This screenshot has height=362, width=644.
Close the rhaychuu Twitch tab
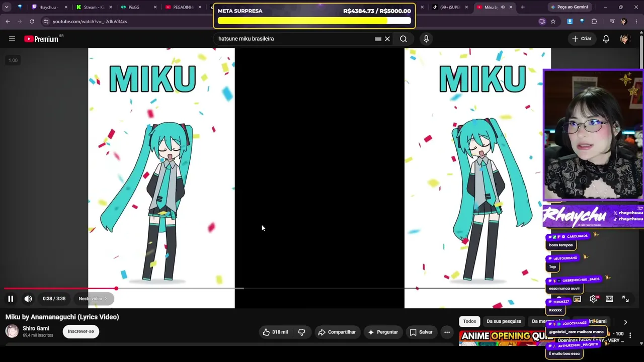point(66,7)
